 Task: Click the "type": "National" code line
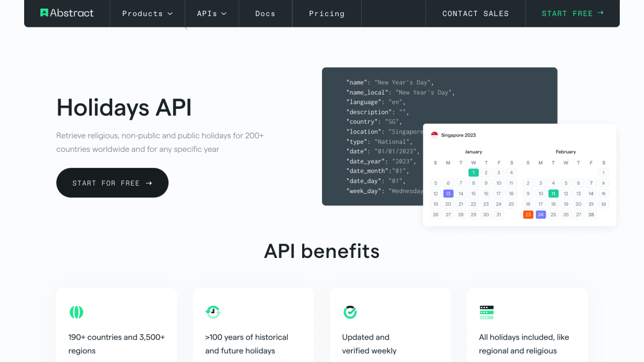pos(379,142)
